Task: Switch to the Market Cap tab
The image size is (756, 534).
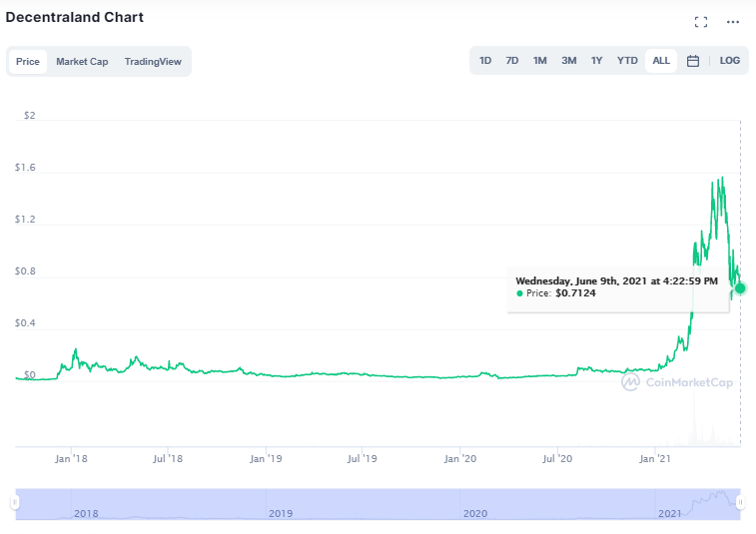Action: [82, 62]
